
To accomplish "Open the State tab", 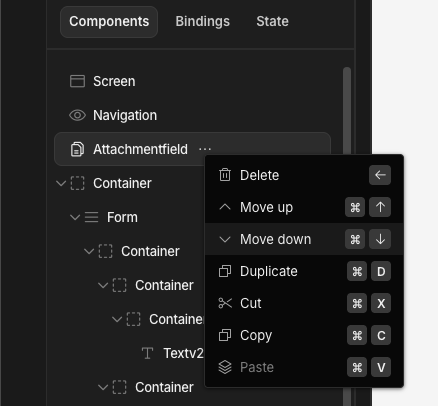I will pyautogui.click(x=272, y=21).
